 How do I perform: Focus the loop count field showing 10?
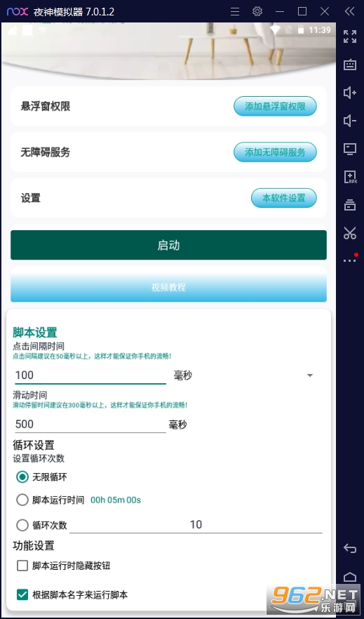[x=196, y=525]
